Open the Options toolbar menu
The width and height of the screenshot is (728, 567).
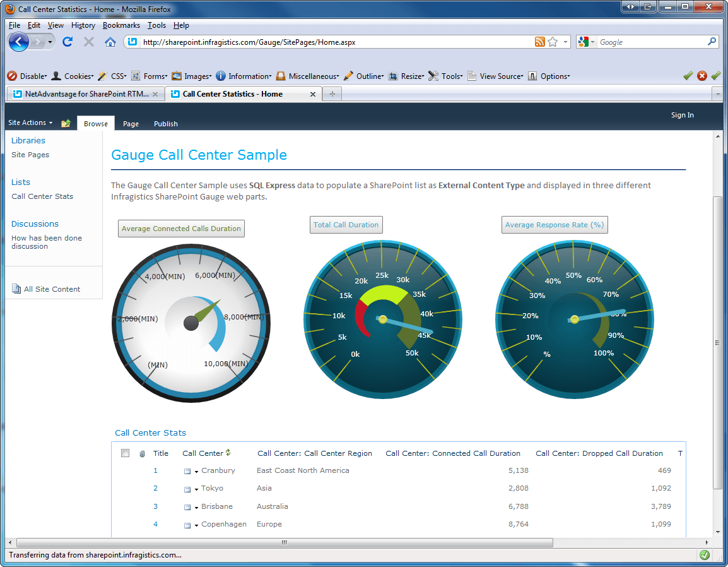pos(549,76)
